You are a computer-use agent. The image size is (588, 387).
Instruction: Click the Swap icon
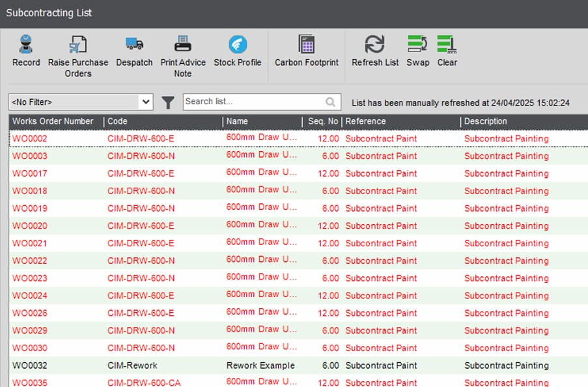[417, 44]
